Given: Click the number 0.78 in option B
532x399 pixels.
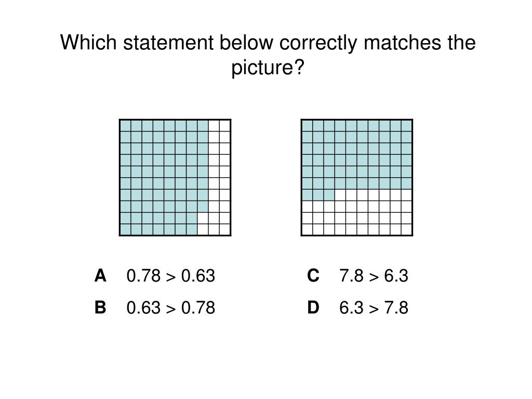Looking at the screenshot, I should pyautogui.click(x=198, y=308).
